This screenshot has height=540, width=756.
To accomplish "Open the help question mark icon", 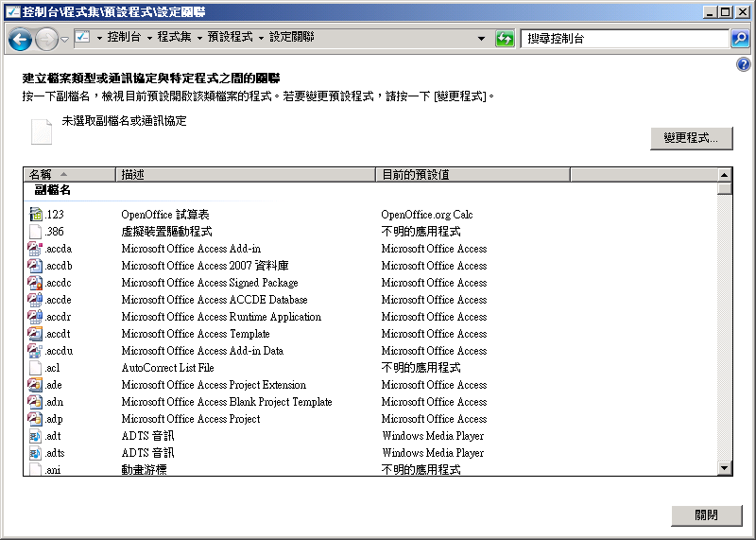I will [744, 64].
